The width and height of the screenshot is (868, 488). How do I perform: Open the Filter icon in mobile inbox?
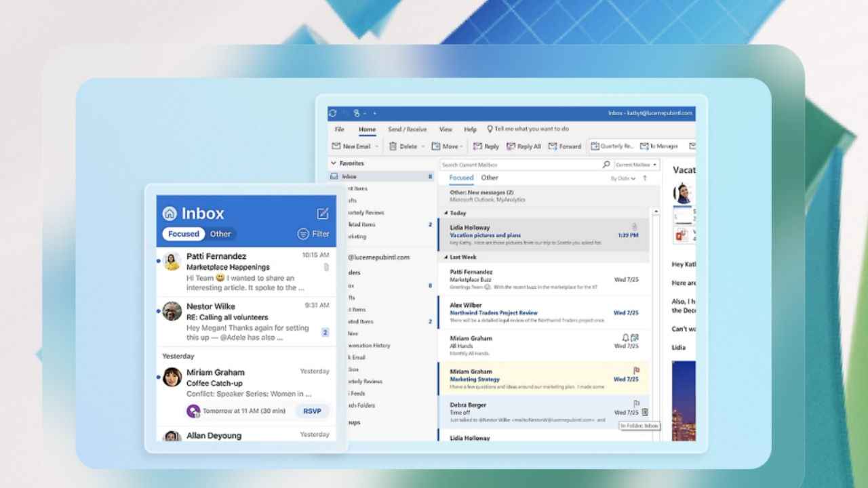tap(303, 234)
